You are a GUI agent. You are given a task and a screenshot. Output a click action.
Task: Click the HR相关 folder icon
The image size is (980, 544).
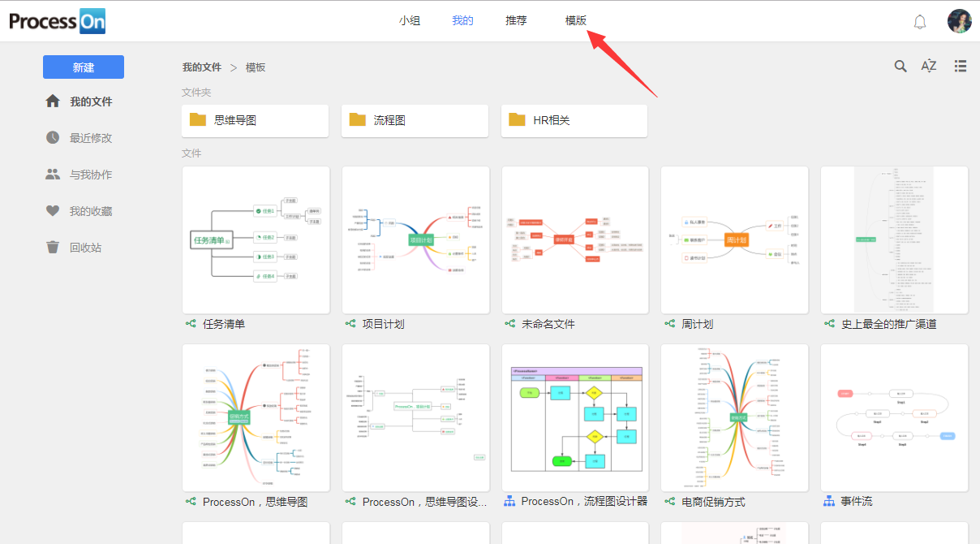[x=518, y=120]
